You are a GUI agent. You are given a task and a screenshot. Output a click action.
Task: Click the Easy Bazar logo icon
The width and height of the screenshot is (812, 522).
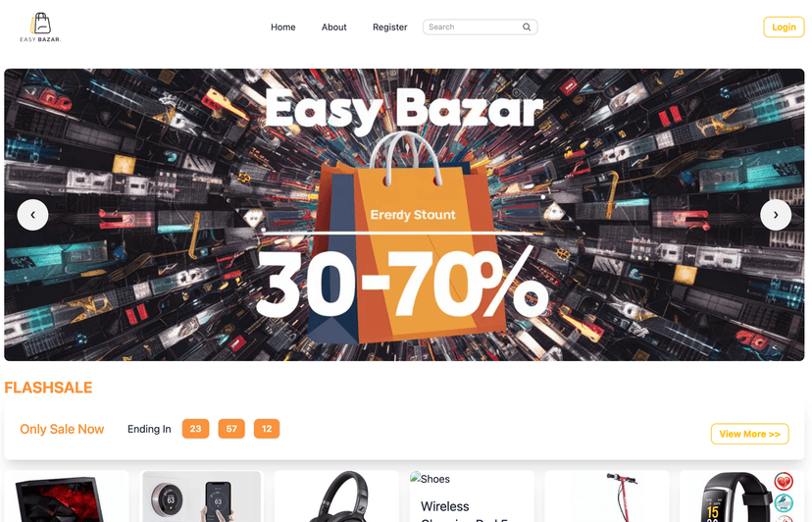click(40, 26)
